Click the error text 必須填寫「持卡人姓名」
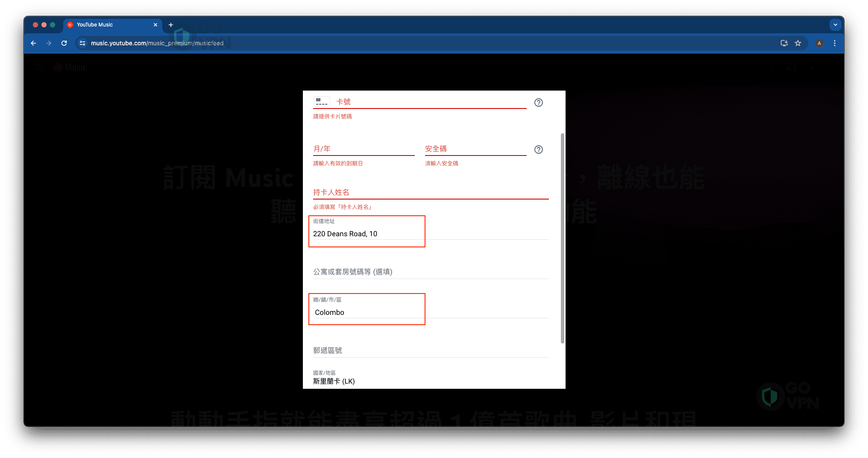Screen dimensions: 868x458 coord(343,207)
